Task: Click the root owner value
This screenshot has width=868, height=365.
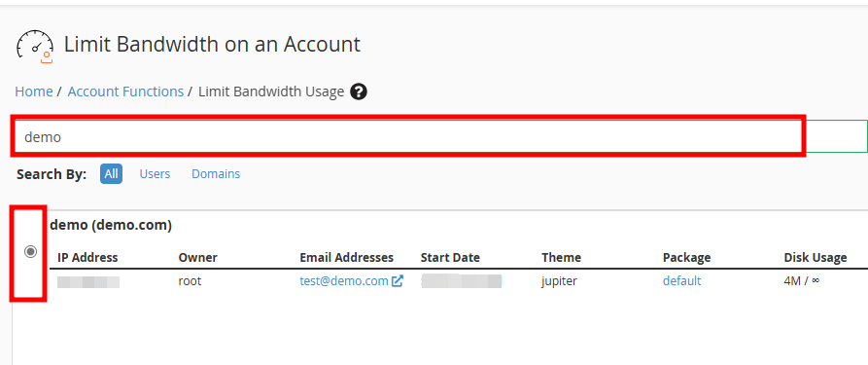Action: coord(190,281)
